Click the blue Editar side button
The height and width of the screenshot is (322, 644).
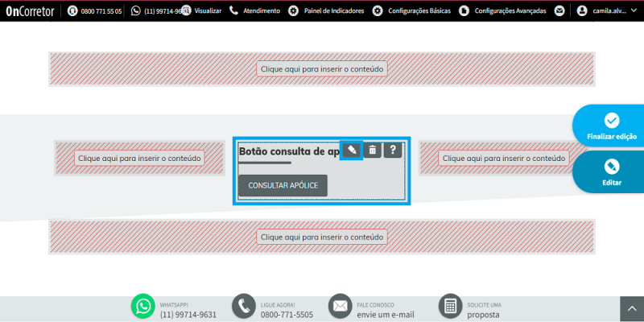(611, 172)
